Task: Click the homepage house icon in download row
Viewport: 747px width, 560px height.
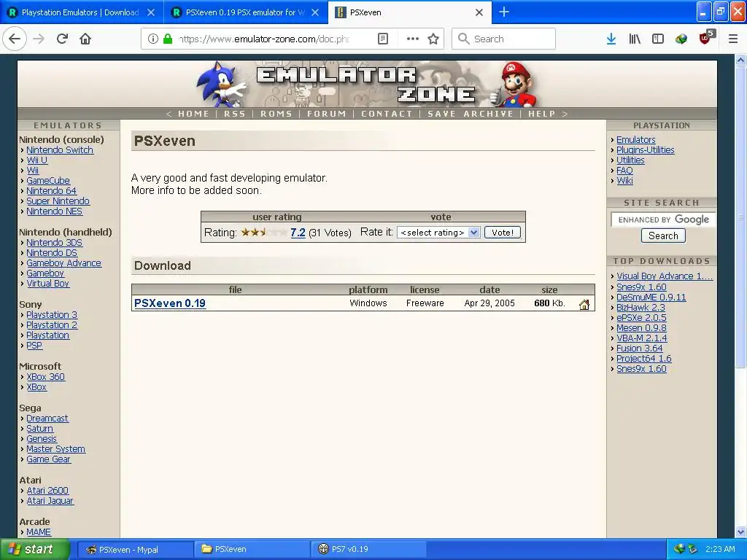Action: [x=584, y=305]
